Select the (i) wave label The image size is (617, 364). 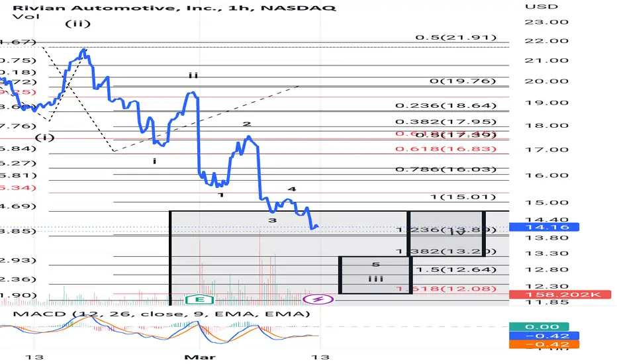pyautogui.click(x=44, y=138)
